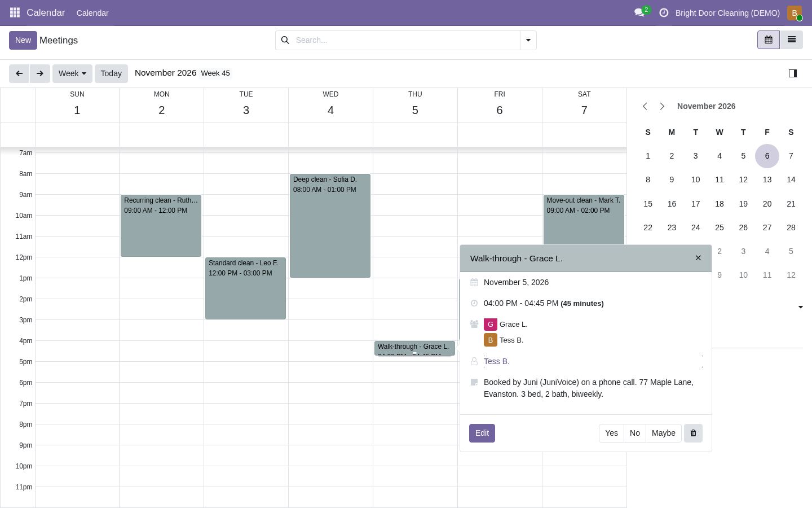
Task: Toggle the side panel
Action: (792, 73)
